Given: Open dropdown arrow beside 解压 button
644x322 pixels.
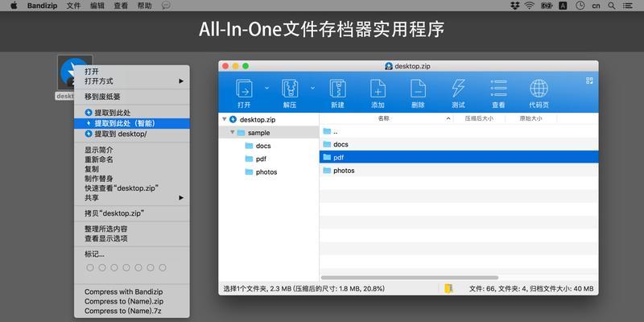Looking at the screenshot, I should pos(312,88).
